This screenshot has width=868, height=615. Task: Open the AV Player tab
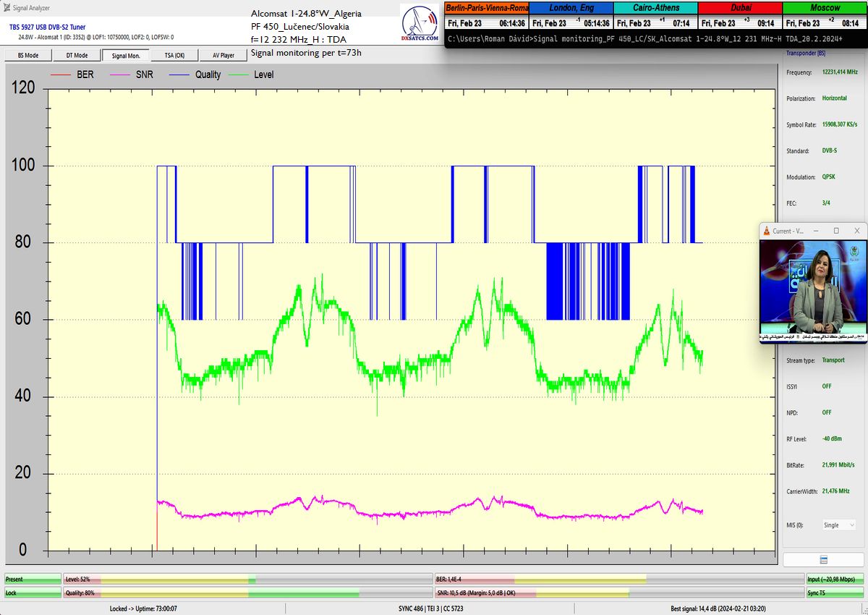[x=223, y=55]
